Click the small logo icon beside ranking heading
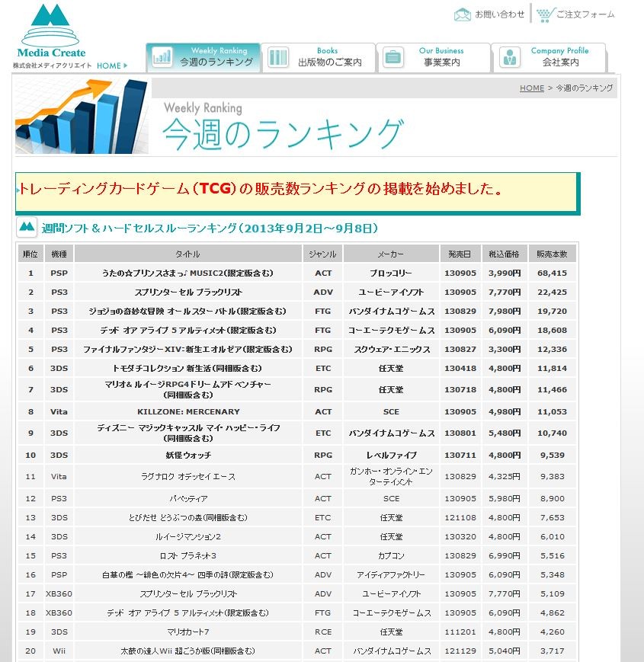Viewport: 644px width, 662px height. (27, 228)
